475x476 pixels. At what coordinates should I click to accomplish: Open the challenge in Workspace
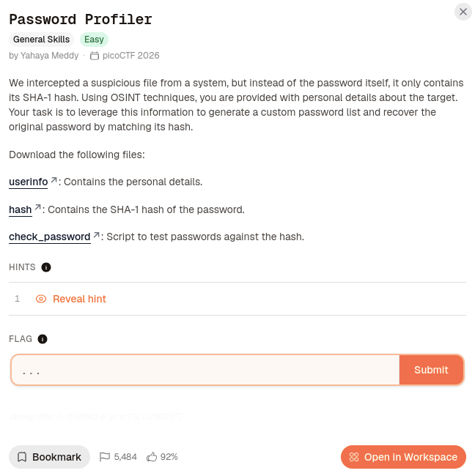coord(403,457)
